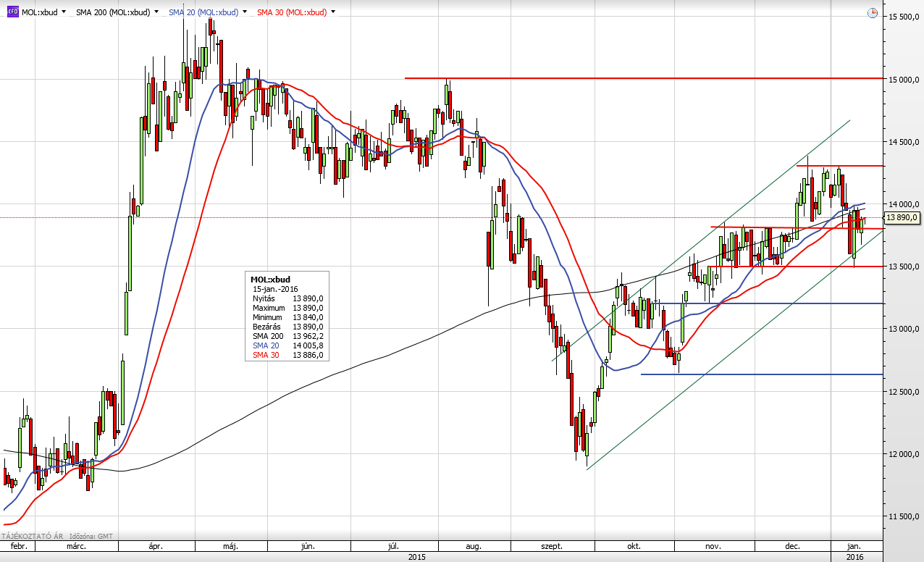Open the chart time settings clock icon
Viewport: 924px width, 562px height.
(x=873, y=12)
